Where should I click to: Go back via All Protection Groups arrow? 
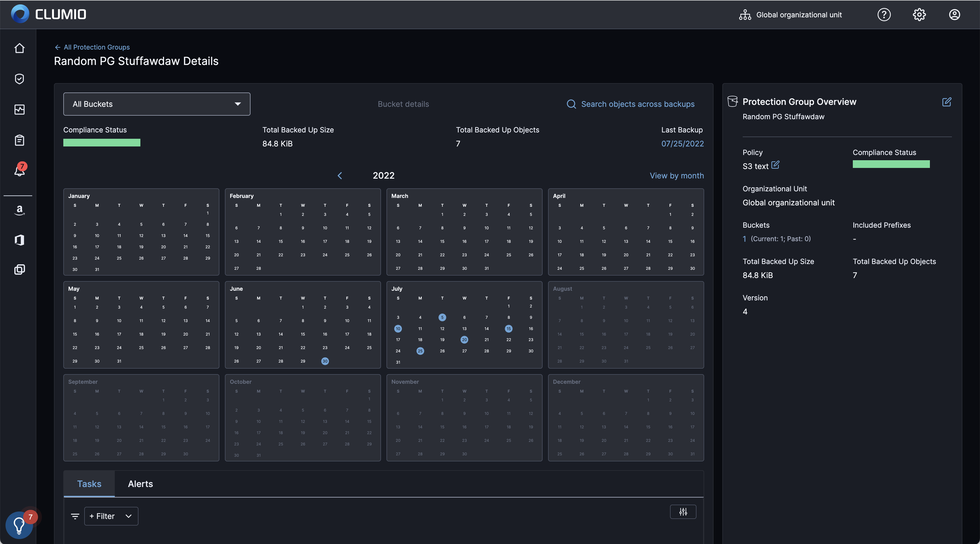point(58,47)
